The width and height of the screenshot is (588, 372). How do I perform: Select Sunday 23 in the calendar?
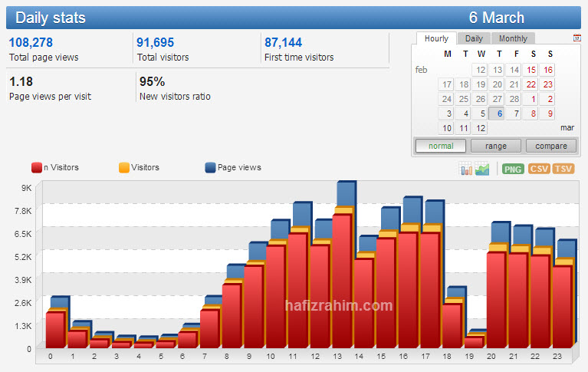(547, 84)
